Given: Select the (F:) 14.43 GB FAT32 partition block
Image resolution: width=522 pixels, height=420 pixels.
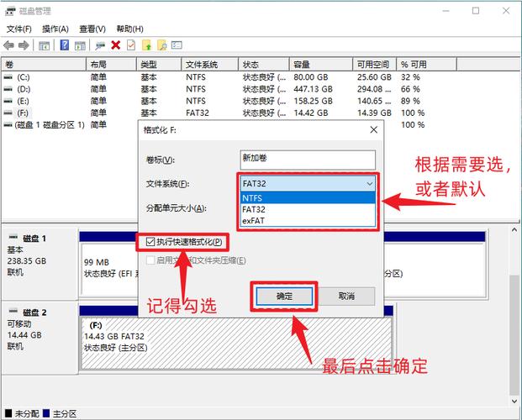Looking at the screenshot, I should click(236, 344).
